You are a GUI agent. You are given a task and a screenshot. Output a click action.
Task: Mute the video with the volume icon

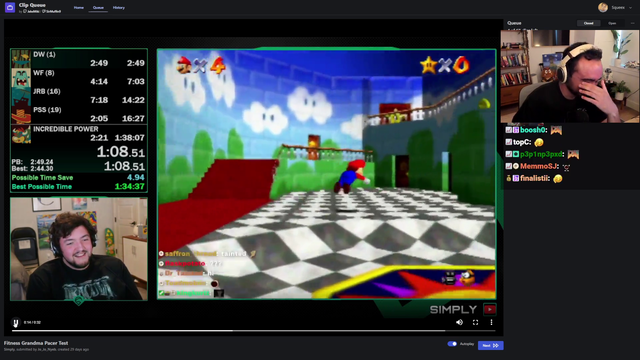point(459,322)
